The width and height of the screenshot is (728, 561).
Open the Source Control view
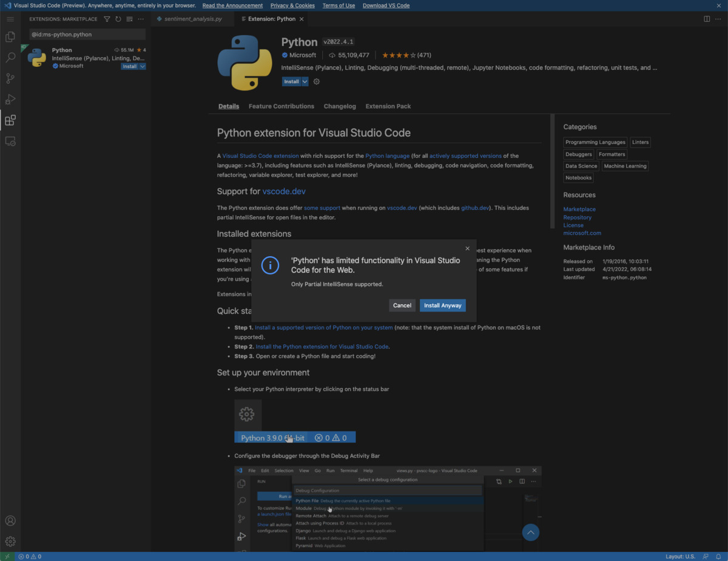pyautogui.click(x=10, y=78)
